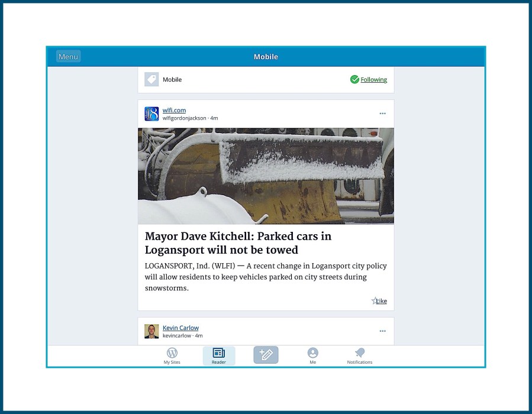Select the Reader tab icon

(218, 354)
